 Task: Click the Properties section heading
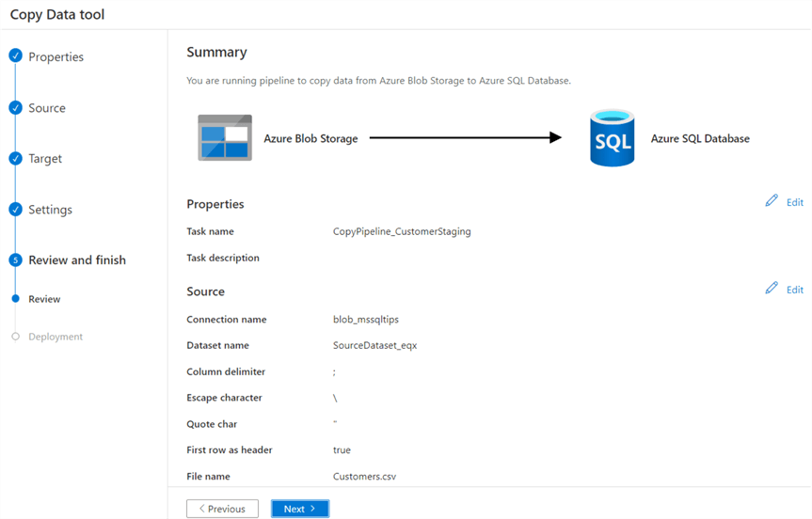point(215,204)
